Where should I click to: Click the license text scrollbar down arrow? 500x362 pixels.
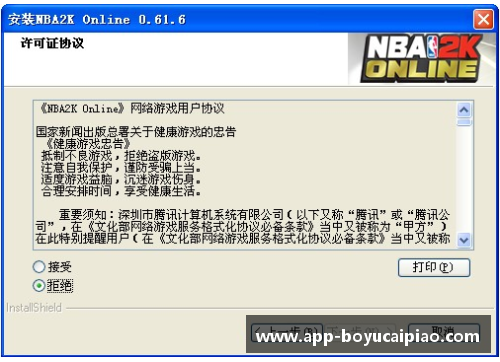tap(464, 240)
